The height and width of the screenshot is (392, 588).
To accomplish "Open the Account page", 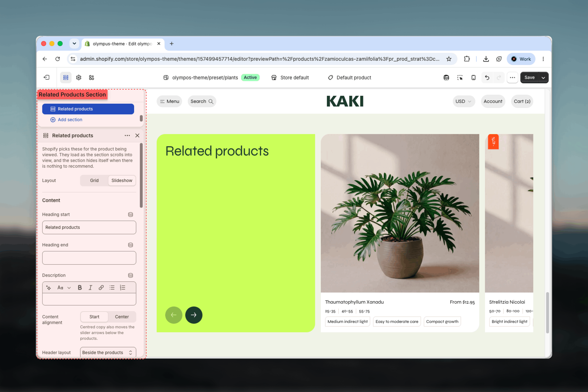I will coord(493,101).
